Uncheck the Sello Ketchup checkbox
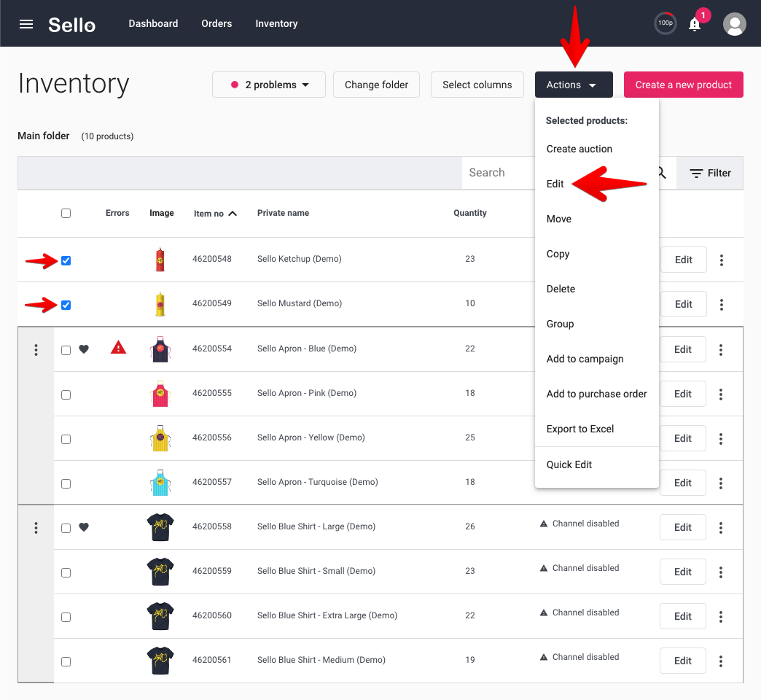 [x=66, y=261]
